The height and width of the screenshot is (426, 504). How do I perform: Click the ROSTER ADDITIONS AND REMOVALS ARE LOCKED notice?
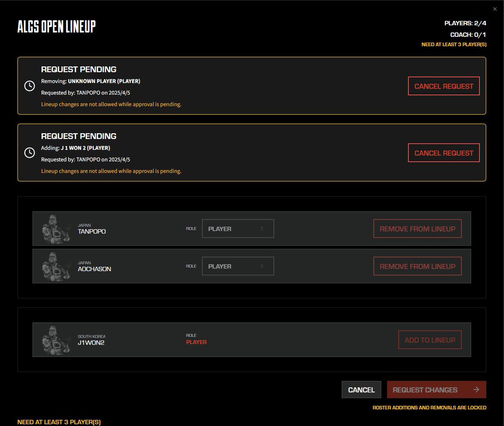pos(429,408)
